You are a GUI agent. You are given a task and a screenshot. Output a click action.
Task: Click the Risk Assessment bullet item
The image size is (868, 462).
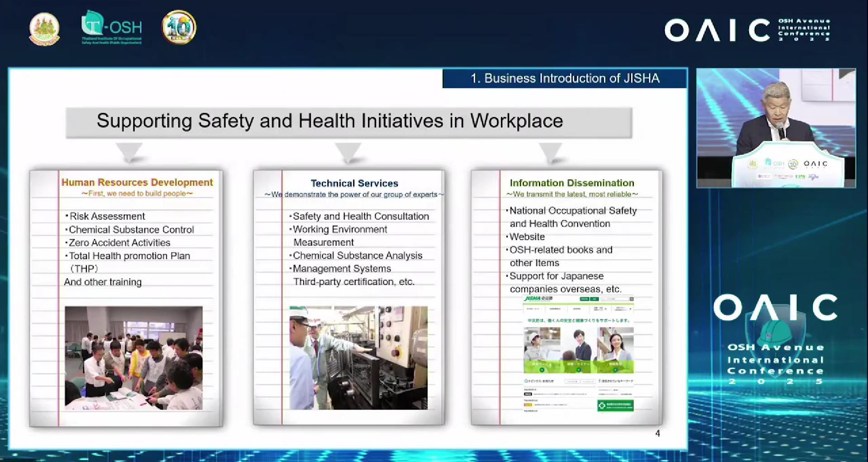(107, 216)
